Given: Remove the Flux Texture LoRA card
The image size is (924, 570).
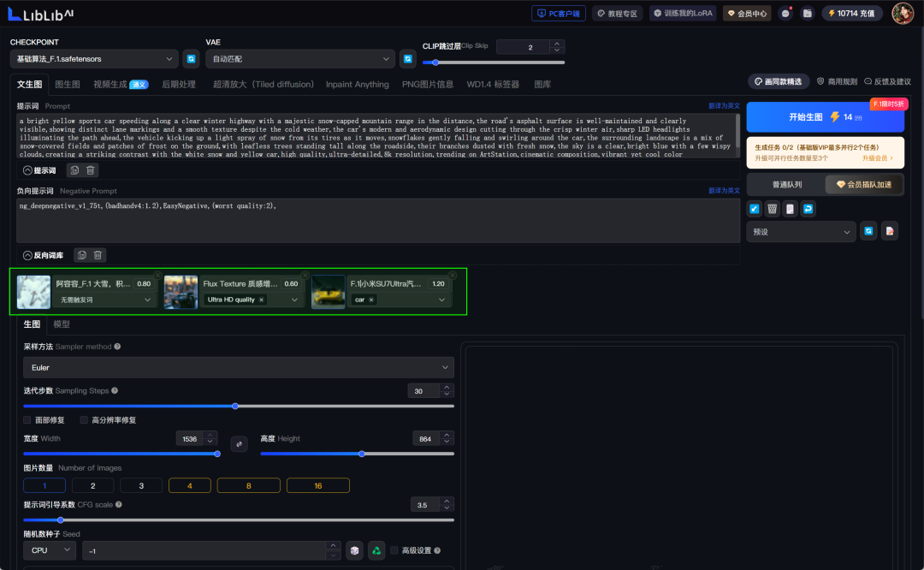Looking at the screenshot, I should [304, 275].
